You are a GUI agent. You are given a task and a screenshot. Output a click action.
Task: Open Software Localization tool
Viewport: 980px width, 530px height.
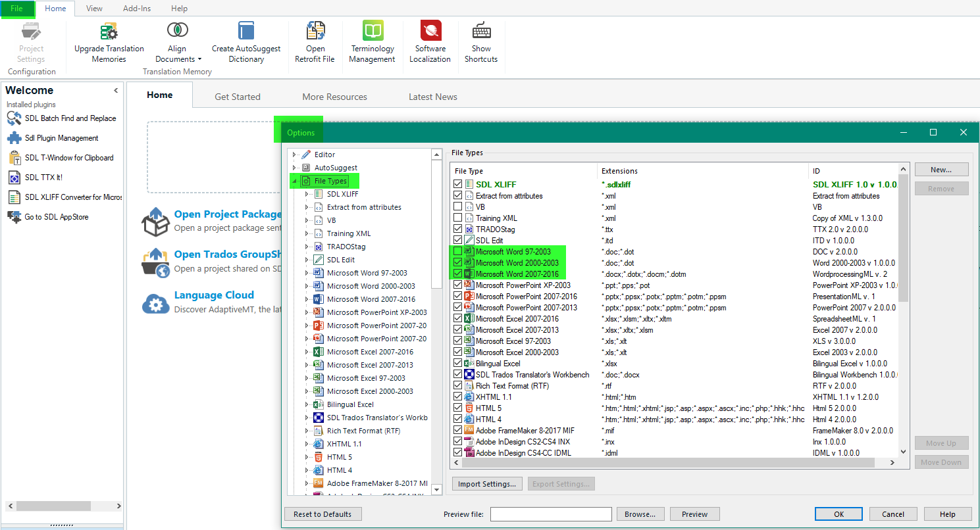coord(430,32)
